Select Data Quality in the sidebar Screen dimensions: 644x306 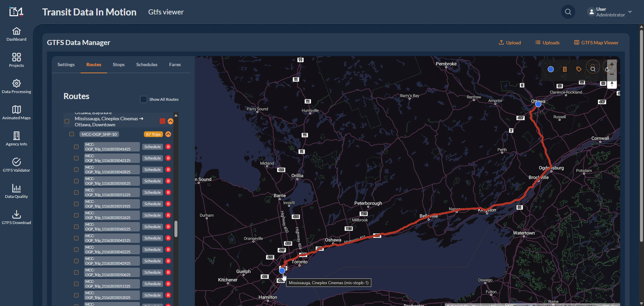[x=16, y=191]
